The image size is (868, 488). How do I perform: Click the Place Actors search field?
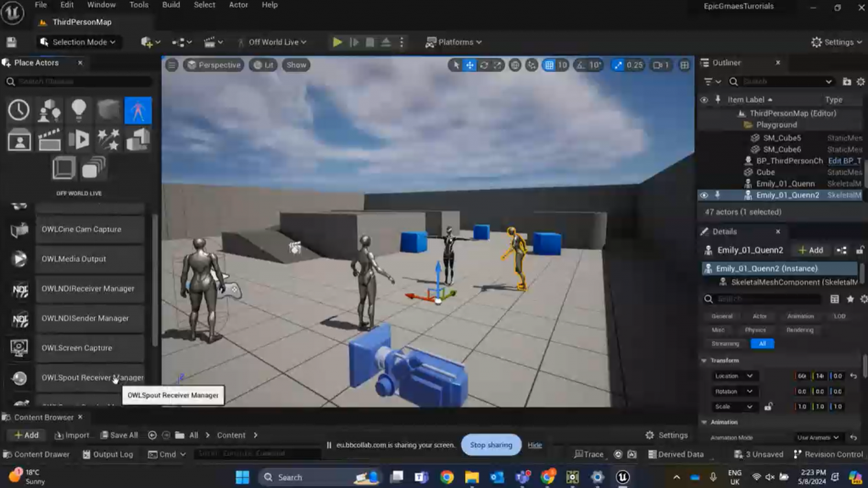(79, 81)
